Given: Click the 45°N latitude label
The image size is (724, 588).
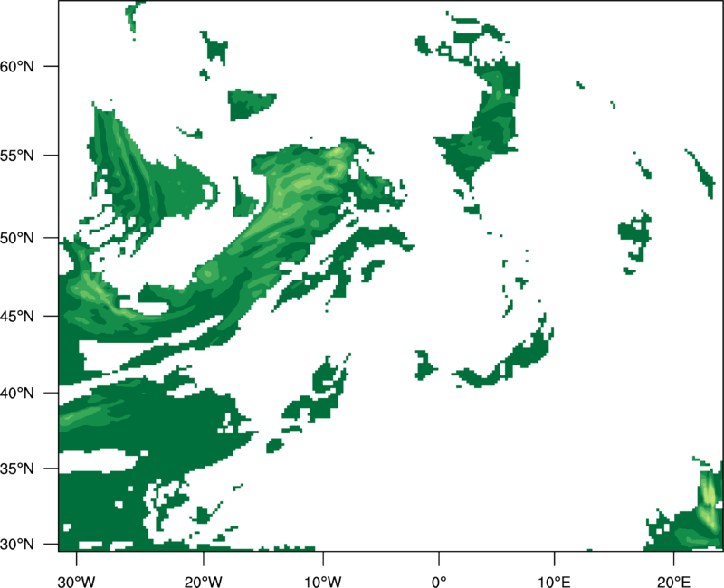Looking at the screenshot, I should (x=17, y=316).
